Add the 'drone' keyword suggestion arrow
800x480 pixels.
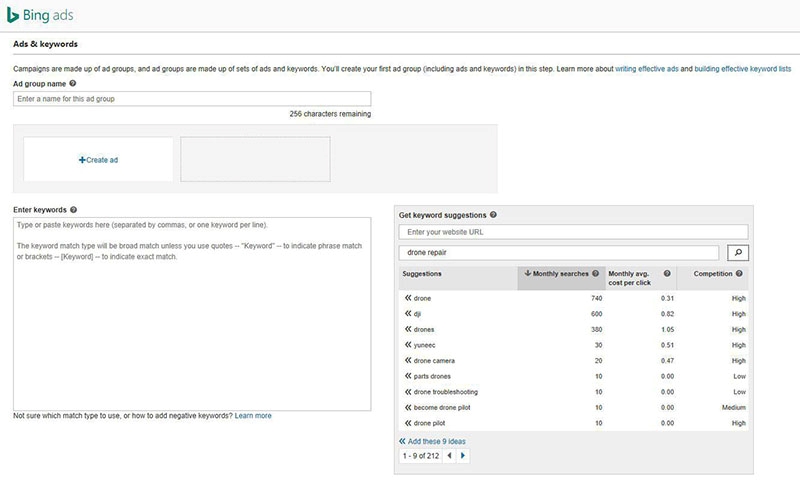(x=408, y=298)
